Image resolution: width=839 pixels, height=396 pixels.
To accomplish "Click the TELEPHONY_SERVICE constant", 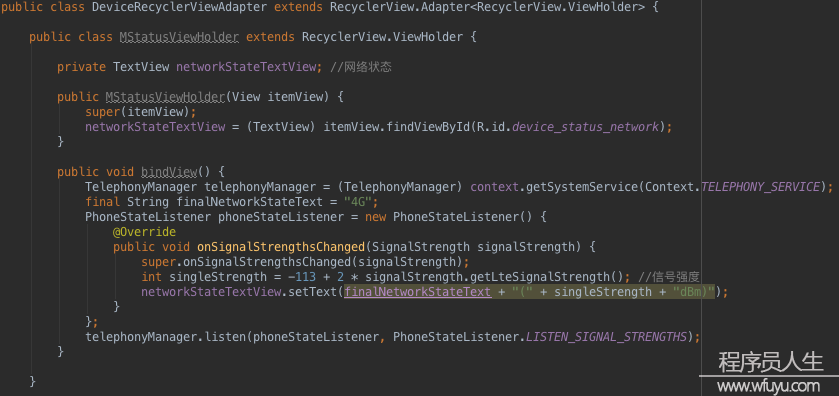I will 760,187.
